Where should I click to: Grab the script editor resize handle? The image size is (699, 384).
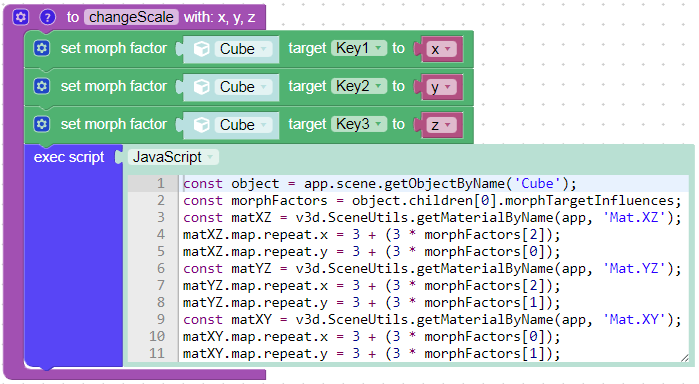pos(685,357)
